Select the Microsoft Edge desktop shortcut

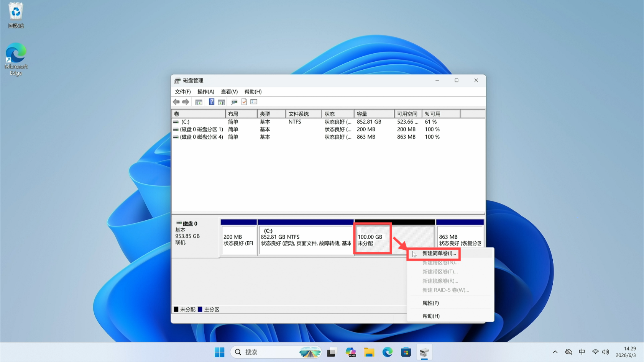pos(16,59)
